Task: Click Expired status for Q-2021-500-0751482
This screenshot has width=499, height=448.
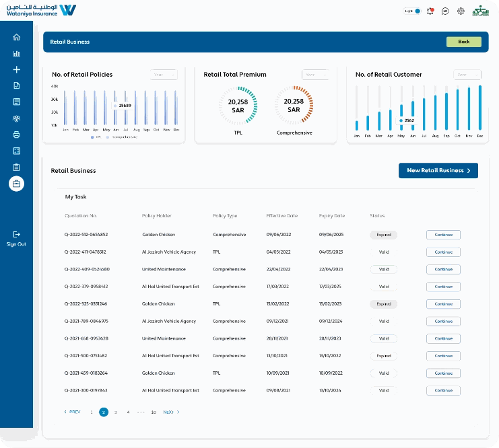Action: point(383,356)
